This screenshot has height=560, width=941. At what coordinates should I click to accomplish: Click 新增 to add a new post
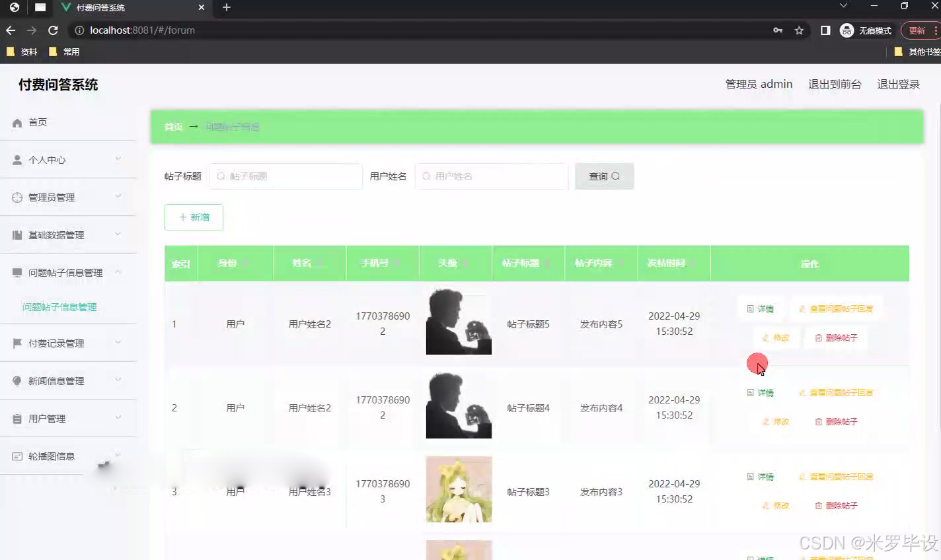[194, 217]
